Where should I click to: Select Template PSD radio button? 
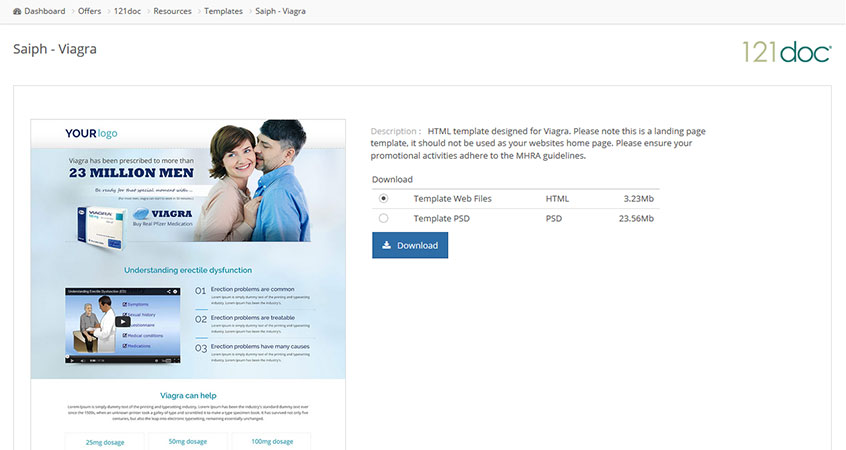[383, 219]
